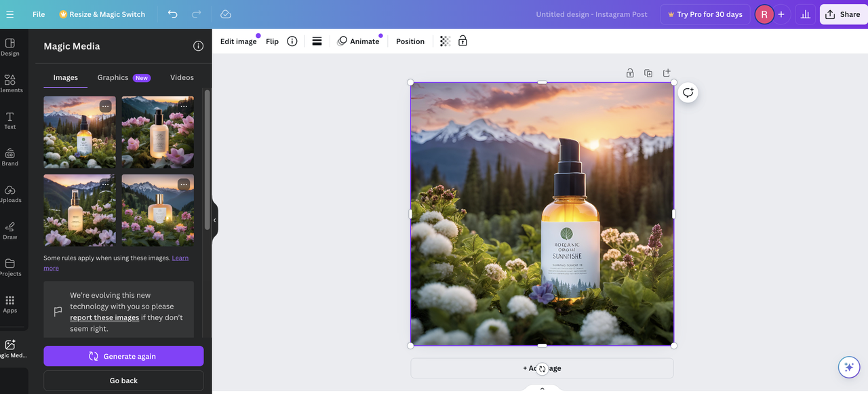This screenshot has height=394, width=868.
Task: Switch to the Videos tab
Action: click(x=182, y=77)
